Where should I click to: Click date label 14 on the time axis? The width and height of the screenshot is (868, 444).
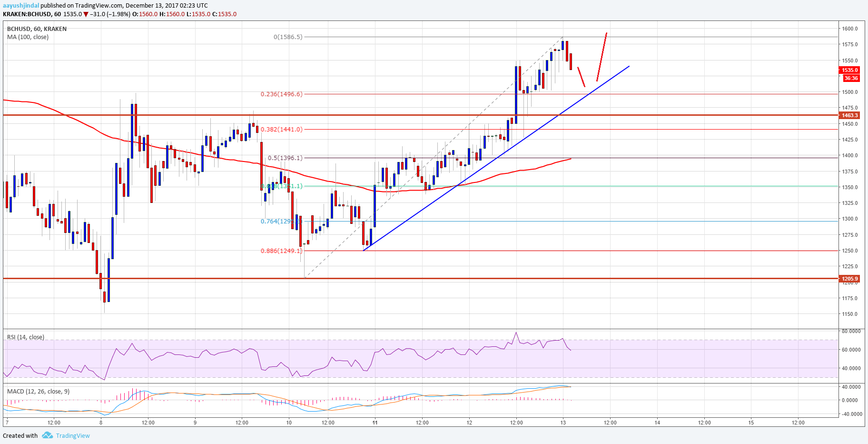pyautogui.click(x=657, y=423)
